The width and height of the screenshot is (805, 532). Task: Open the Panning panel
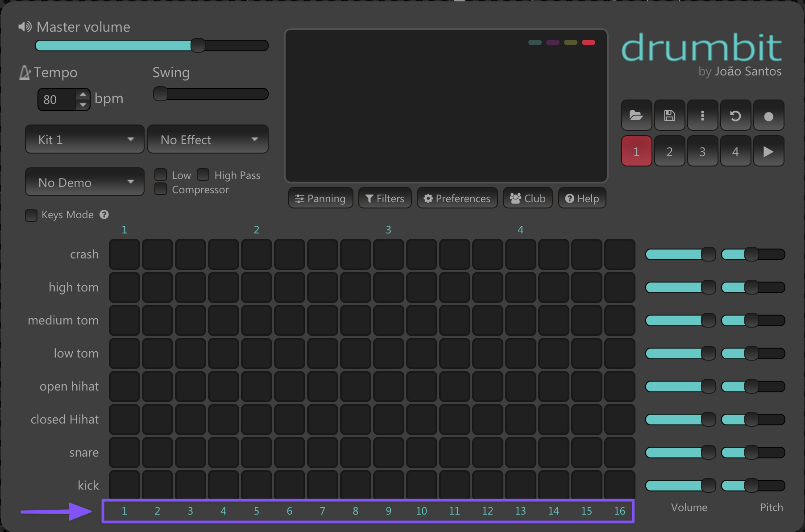pos(320,198)
